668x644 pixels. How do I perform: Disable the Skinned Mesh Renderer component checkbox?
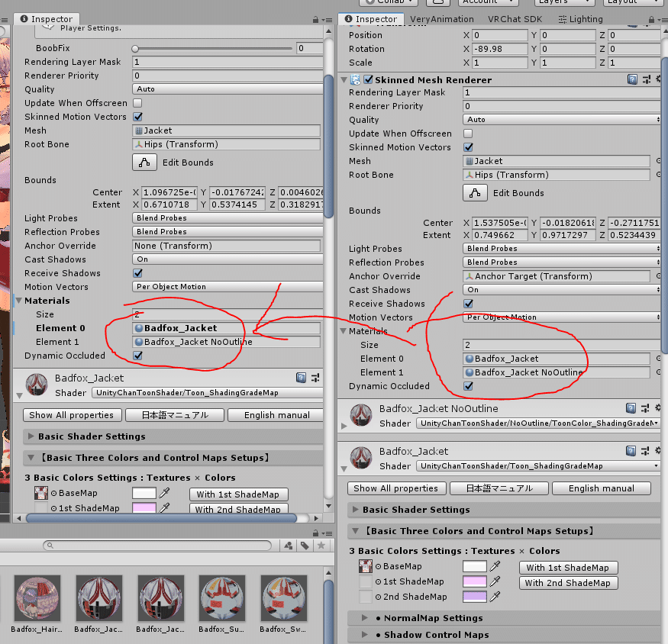369,79
